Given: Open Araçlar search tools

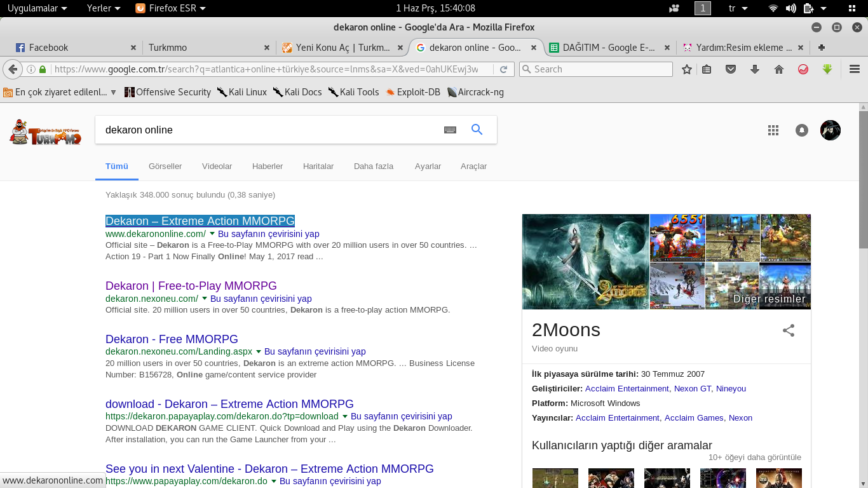Looking at the screenshot, I should click(x=473, y=166).
